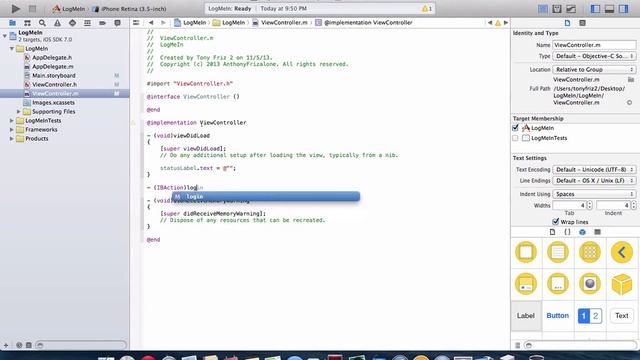Screen dimensions: 640x360
Task: Show the Log navigator
Action: point(118,23)
